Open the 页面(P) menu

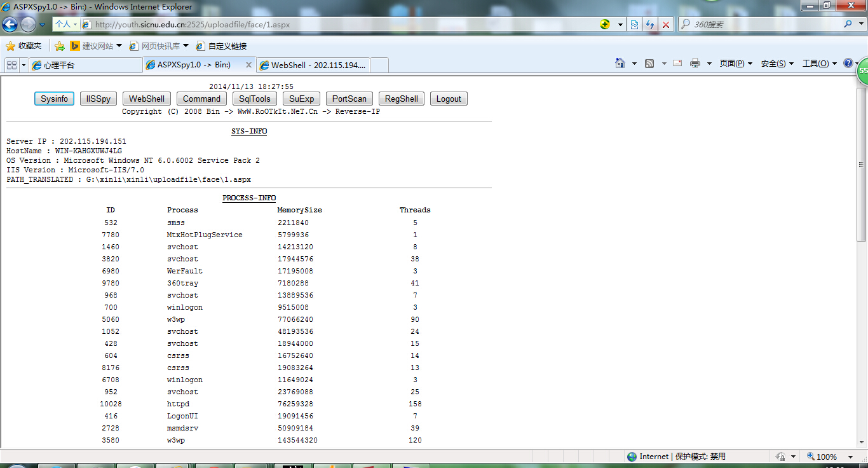point(736,64)
